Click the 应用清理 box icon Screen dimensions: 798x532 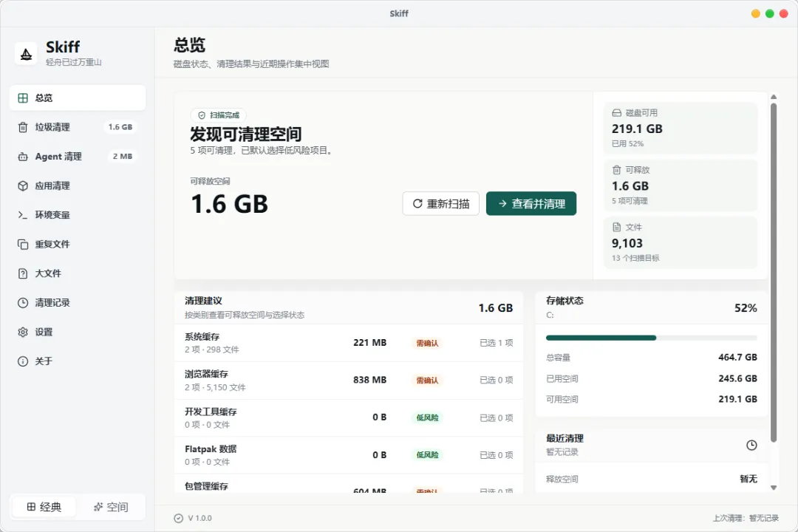tap(23, 185)
